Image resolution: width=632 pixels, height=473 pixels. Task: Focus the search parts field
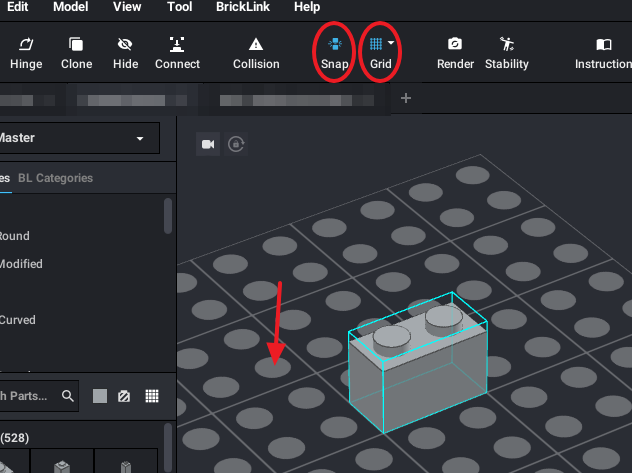pos(39,396)
